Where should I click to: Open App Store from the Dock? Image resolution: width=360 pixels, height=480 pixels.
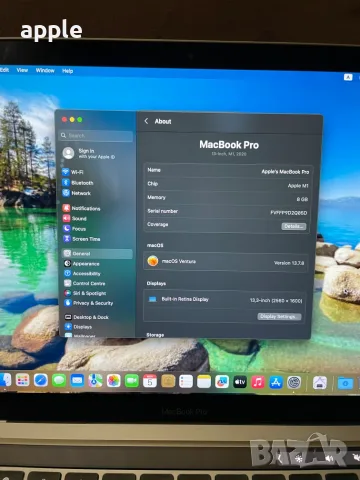pos(276,383)
